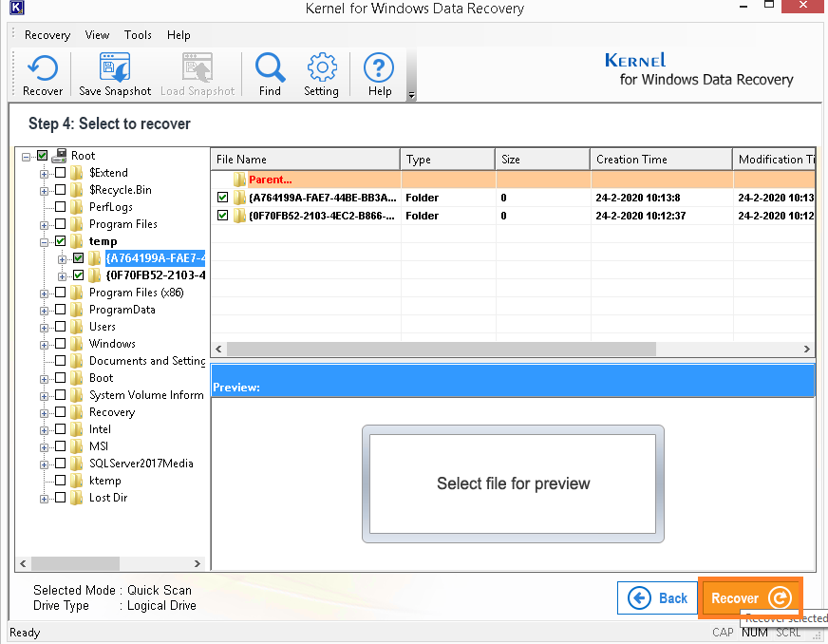Click the folder tree scroll left arrow

click(23, 563)
